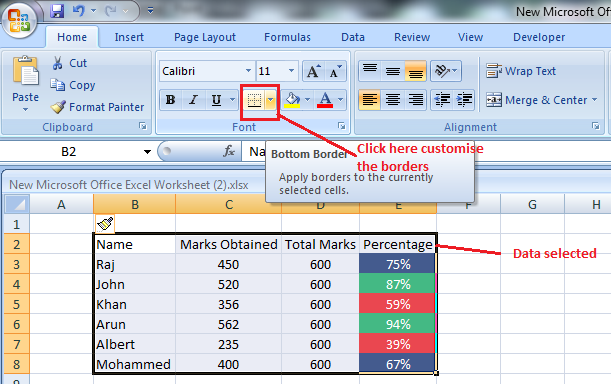Open the View tab
Viewport: 611px width, 384px height.
470,37
